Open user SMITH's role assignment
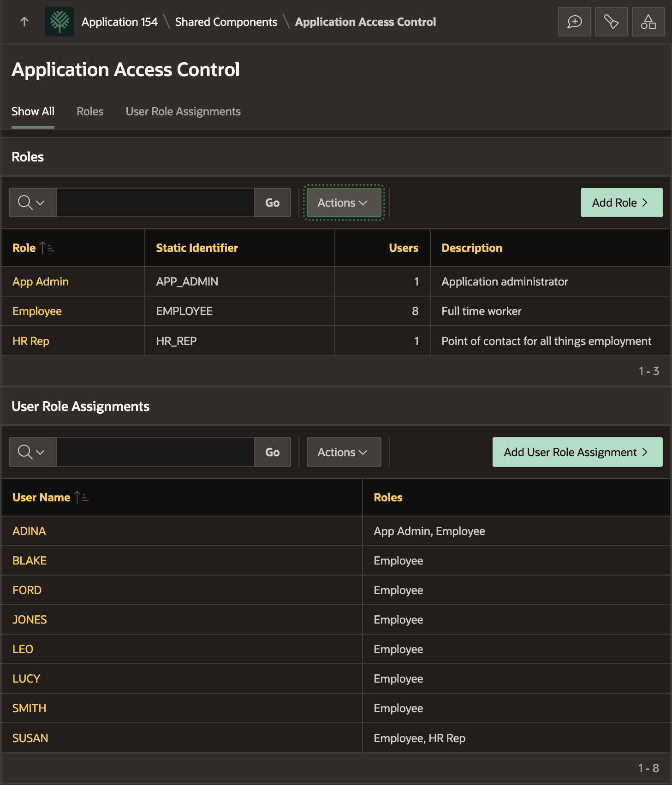Viewport: 672px width, 785px height. point(29,708)
